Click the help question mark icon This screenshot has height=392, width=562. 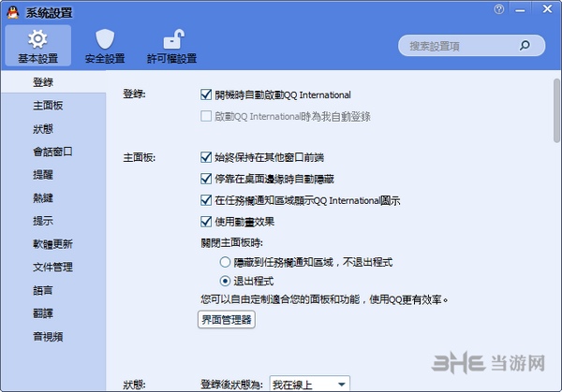pyautogui.click(x=498, y=9)
